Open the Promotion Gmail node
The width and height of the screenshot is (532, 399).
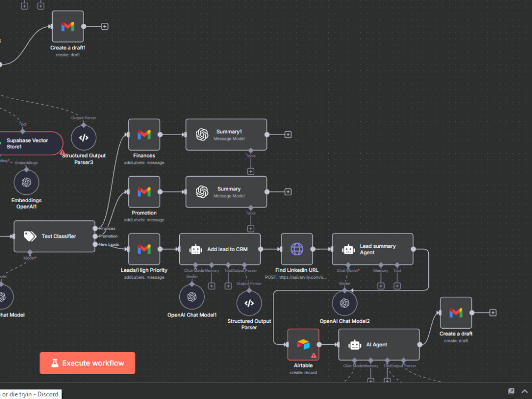[144, 192]
